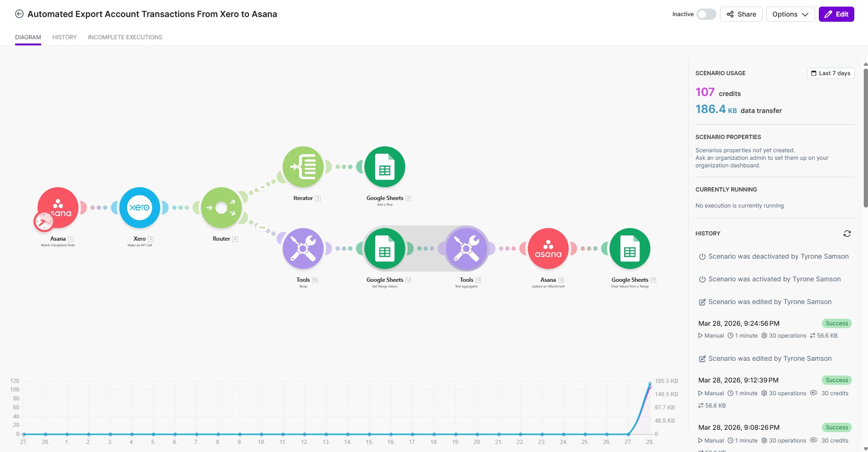Open the 9:12:39 PM execution entry

point(775,392)
